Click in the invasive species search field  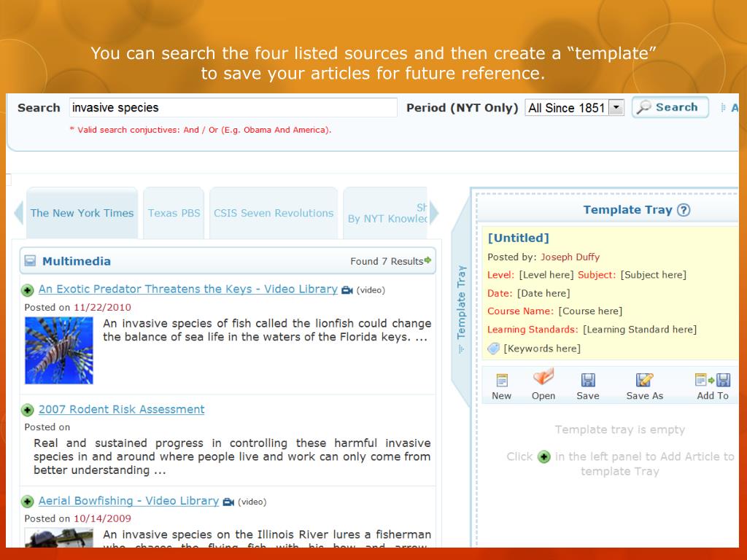coord(233,108)
